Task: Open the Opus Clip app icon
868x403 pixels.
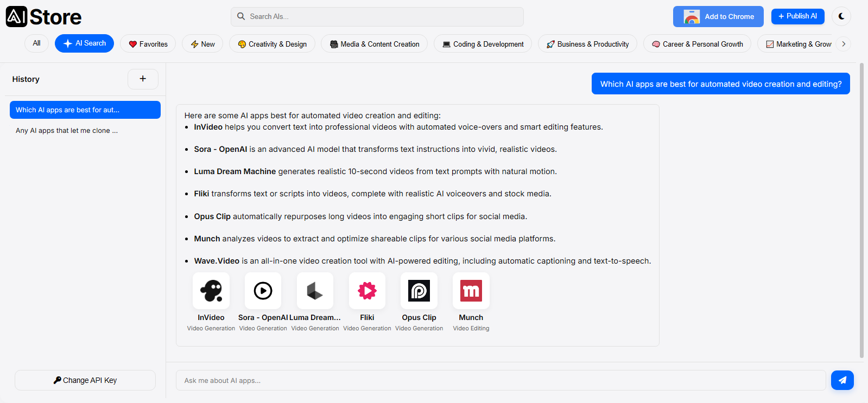Action: [x=419, y=291]
